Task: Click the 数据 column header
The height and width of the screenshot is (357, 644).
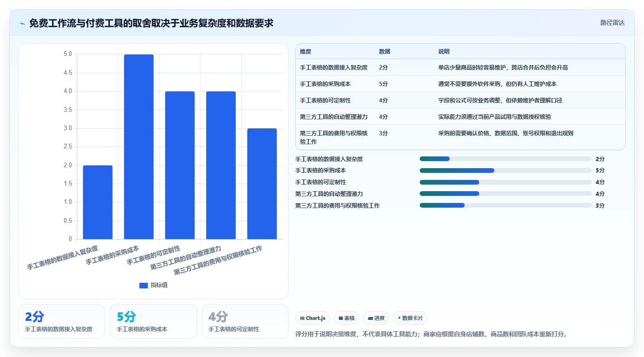Action: [384, 52]
